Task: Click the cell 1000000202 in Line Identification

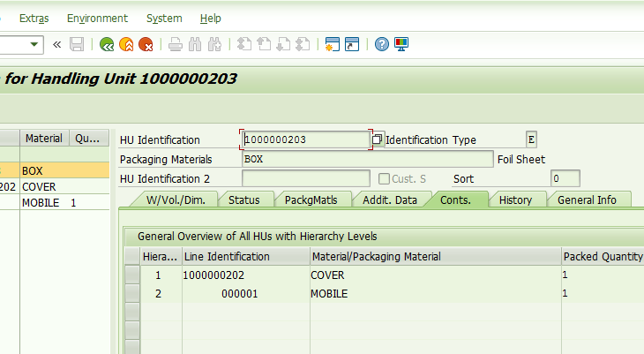Action: (x=245, y=275)
